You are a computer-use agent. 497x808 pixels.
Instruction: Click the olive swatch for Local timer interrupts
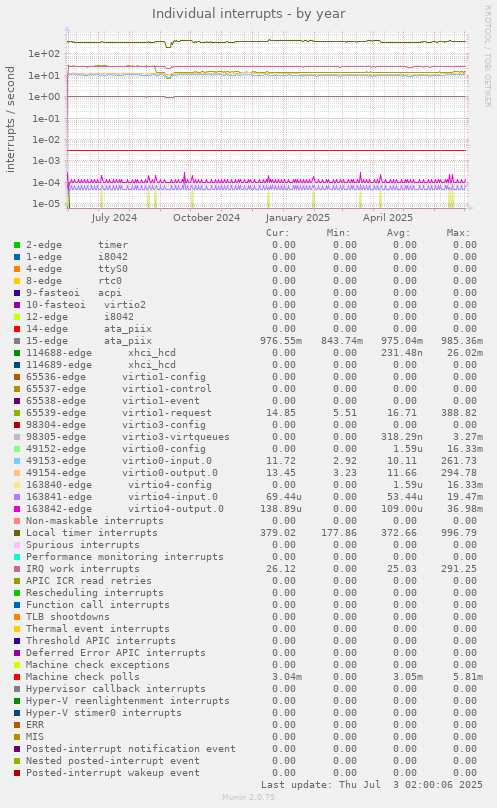(17, 533)
